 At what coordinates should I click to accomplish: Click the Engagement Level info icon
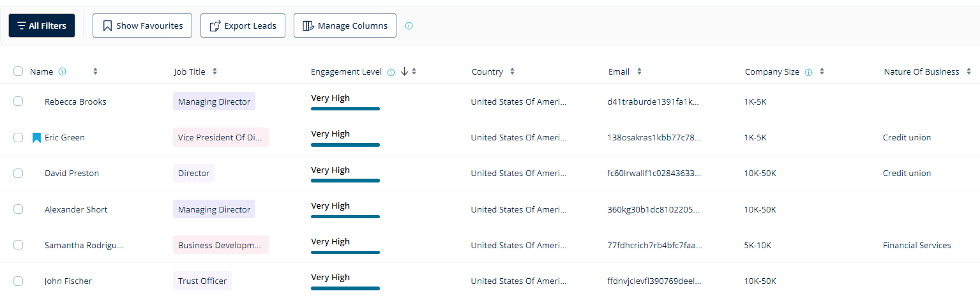point(391,72)
